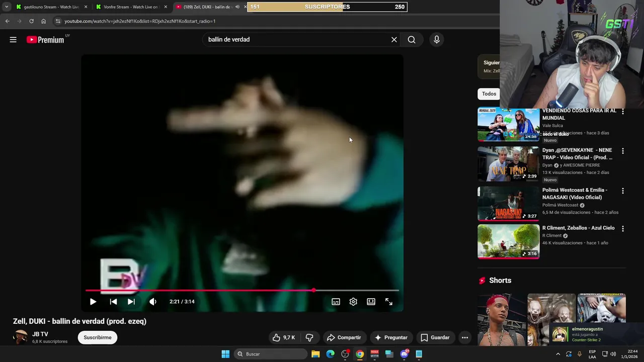The image size is (644, 362).
Task: Close the gastilouno Stream tab
Action: tap(86, 7)
